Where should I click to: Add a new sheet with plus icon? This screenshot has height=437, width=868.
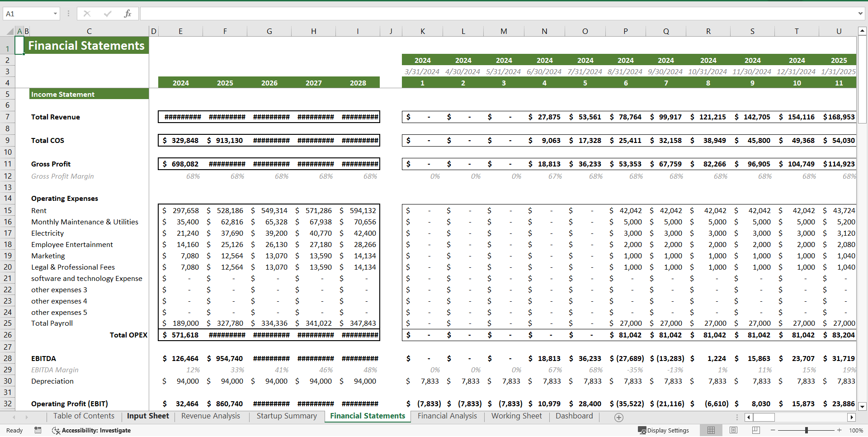click(x=619, y=418)
